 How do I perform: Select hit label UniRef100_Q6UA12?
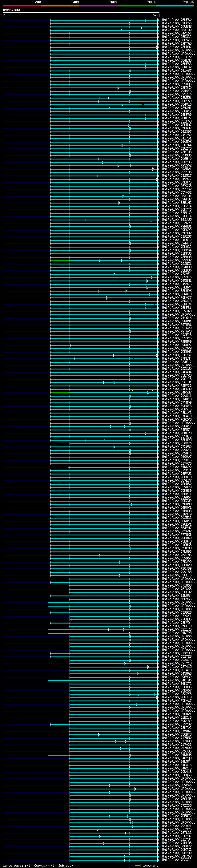pyautogui.click(x=177, y=111)
